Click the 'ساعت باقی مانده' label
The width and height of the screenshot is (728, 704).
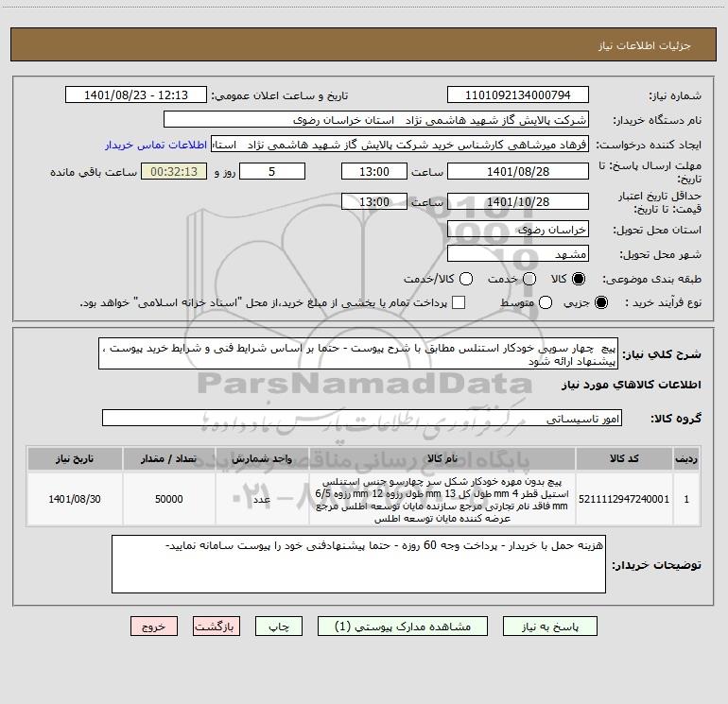coord(94,172)
